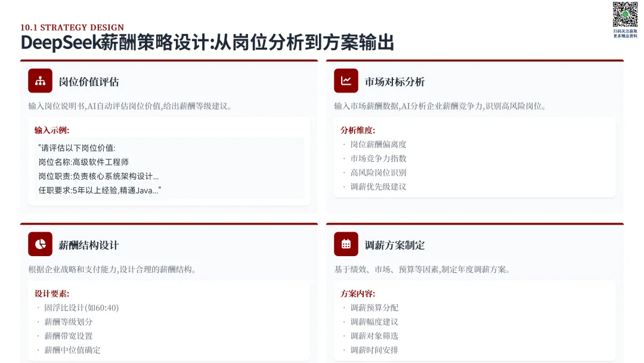Image resolution: width=644 pixels, height=363 pixels.
Task: Click the line 任职要求:5年以上经验,精通Java...
Action: (x=100, y=190)
